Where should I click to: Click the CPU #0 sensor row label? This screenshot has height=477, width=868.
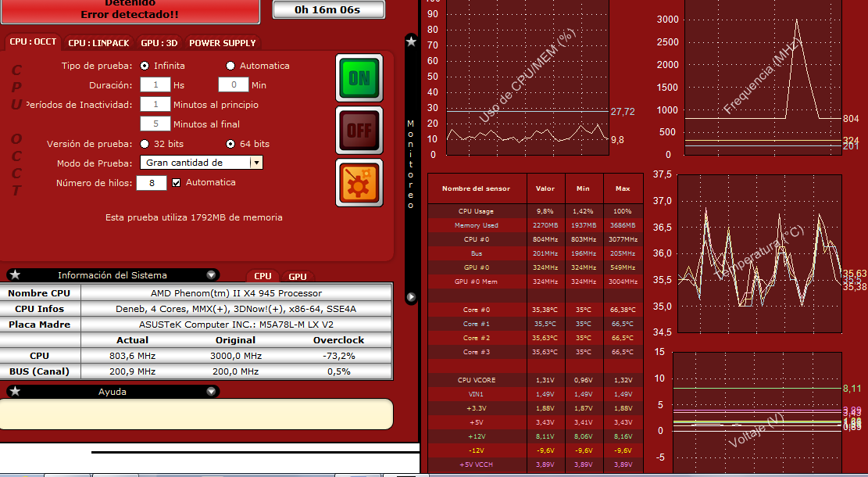point(476,239)
